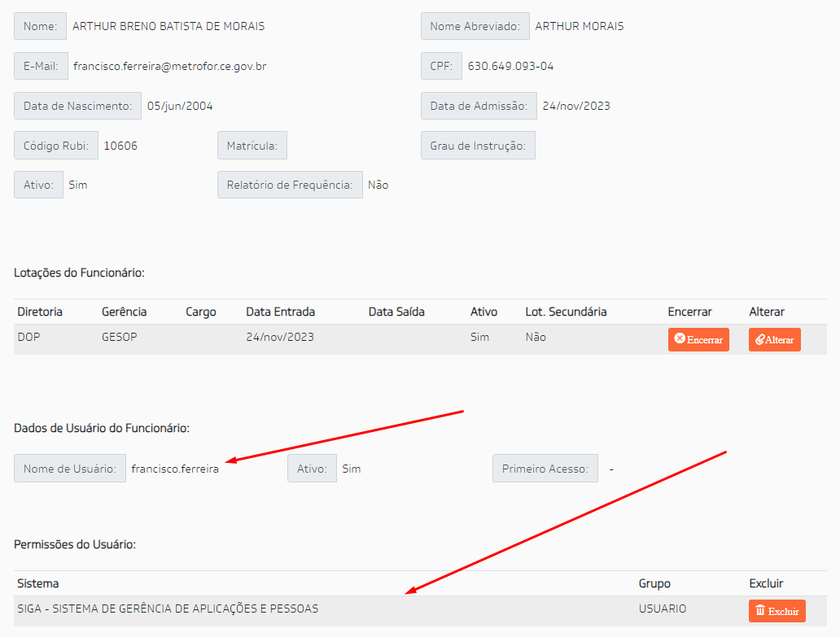Image resolution: width=840 pixels, height=637 pixels.
Task: Click the Nome label box
Action: (40, 26)
